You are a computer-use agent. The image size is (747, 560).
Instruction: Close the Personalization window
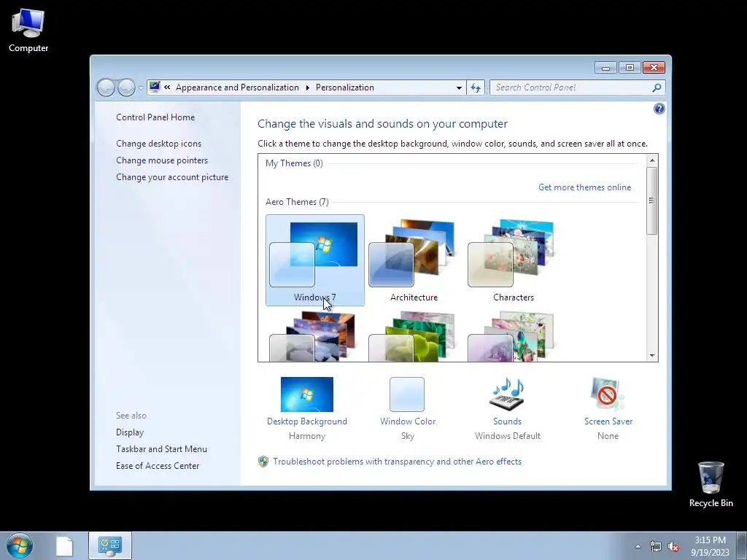click(654, 68)
